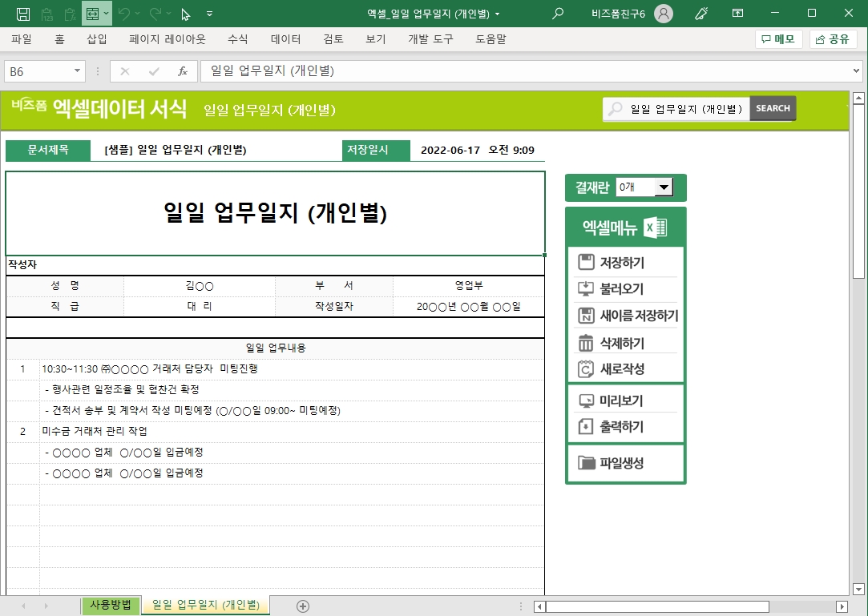Click the Undo arrow icon
Viewport: 868px width, 616px height.
coord(123,14)
